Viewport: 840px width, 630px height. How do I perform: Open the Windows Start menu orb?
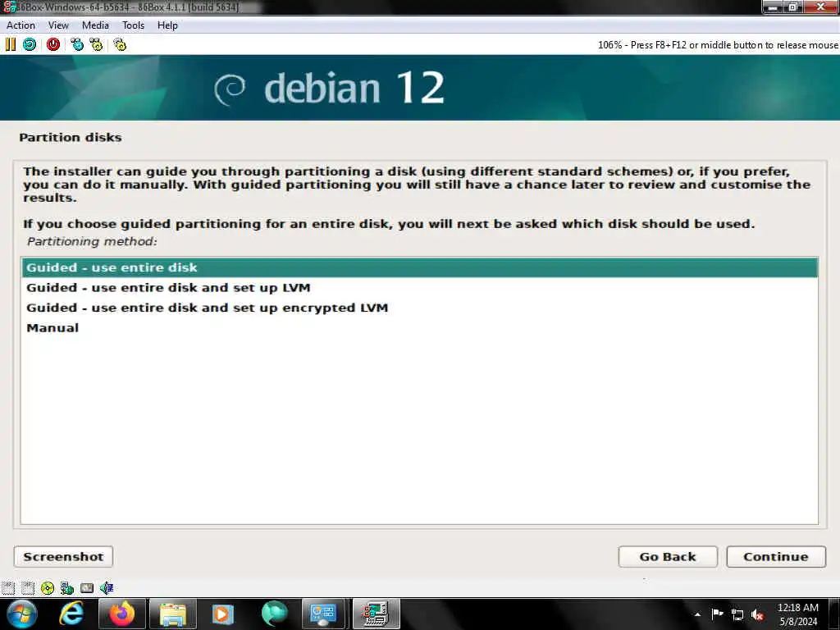point(22,614)
